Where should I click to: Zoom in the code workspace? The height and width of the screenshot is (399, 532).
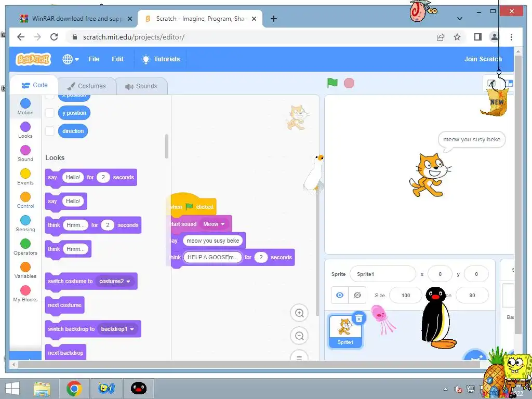point(299,313)
